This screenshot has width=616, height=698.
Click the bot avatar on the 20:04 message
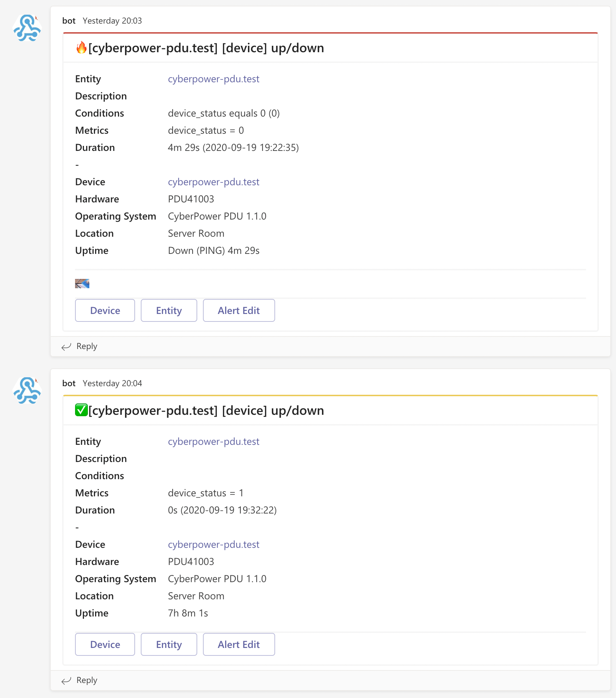[x=27, y=391]
